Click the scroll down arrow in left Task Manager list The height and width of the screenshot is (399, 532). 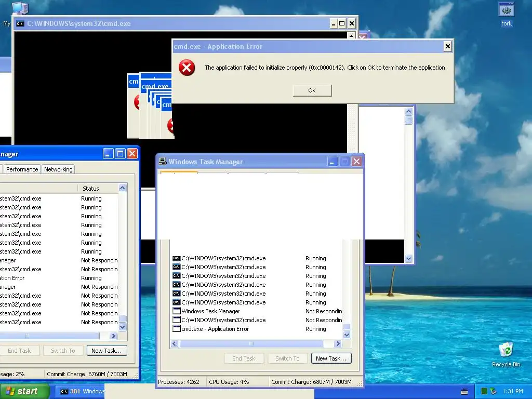tap(123, 327)
